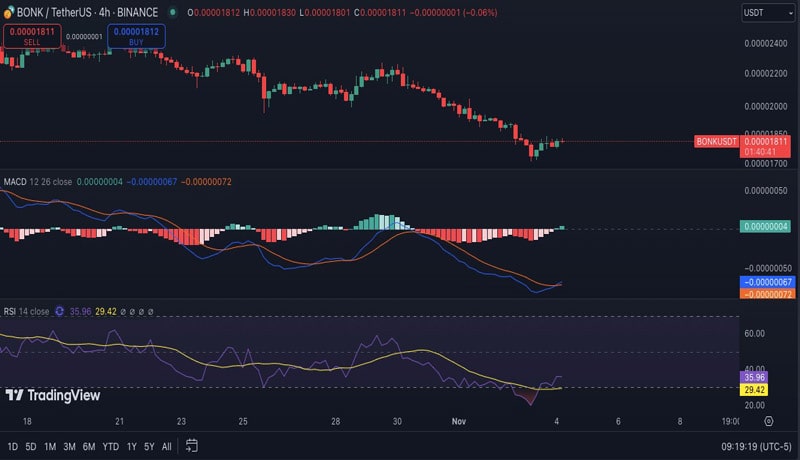Click the BONKUSDT price label tag
Viewport: 800px width, 460px height.
(716, 142)
